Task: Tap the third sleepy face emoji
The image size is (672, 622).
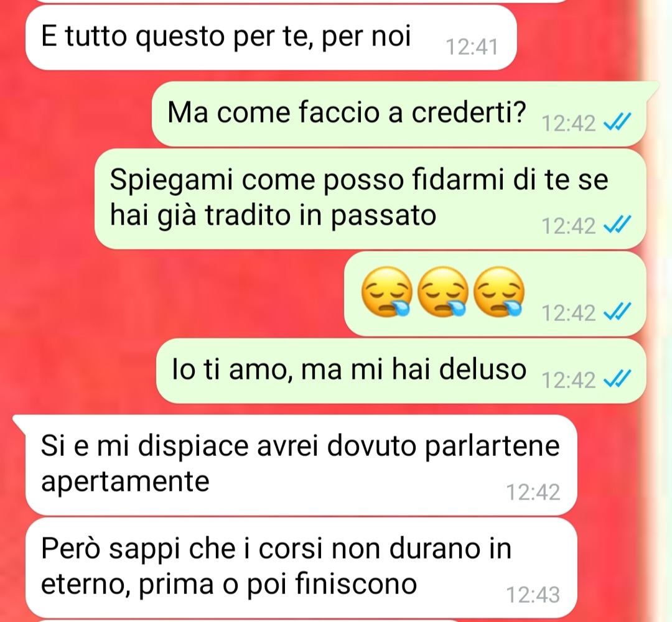Action: click(499, 292)
